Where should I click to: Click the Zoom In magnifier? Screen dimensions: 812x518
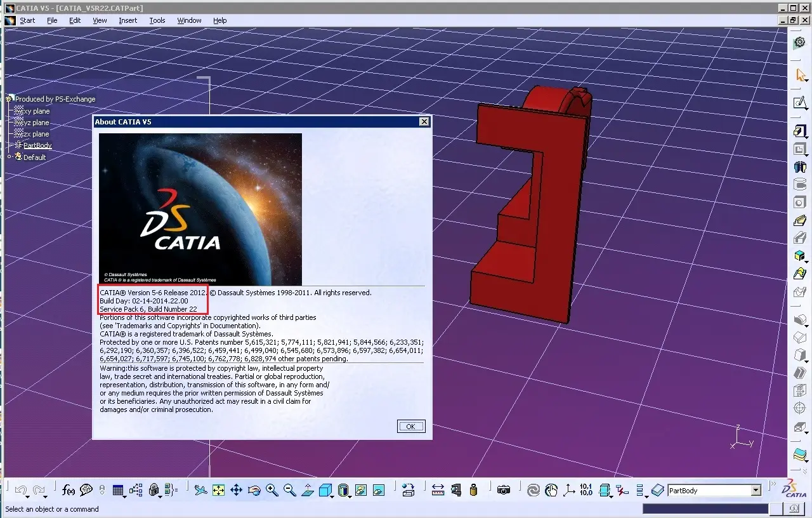[x=272, y=490]
